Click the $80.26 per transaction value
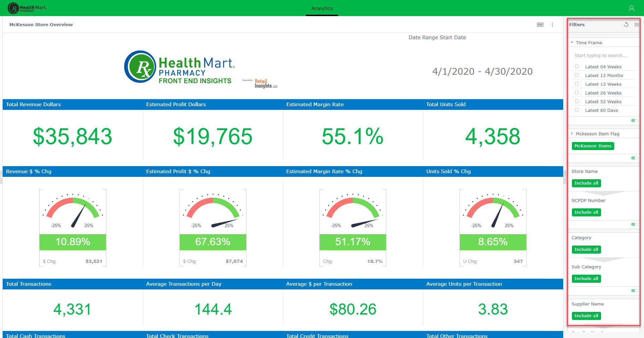The height and width of the screenshot is (338, 644). [x=353, y=309]
